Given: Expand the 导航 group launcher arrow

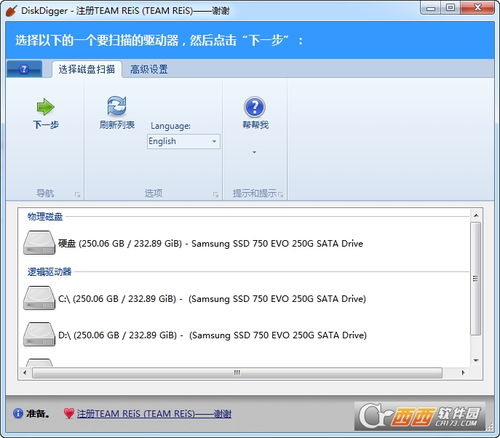Looking at the screenshot, I should (77, 194).
